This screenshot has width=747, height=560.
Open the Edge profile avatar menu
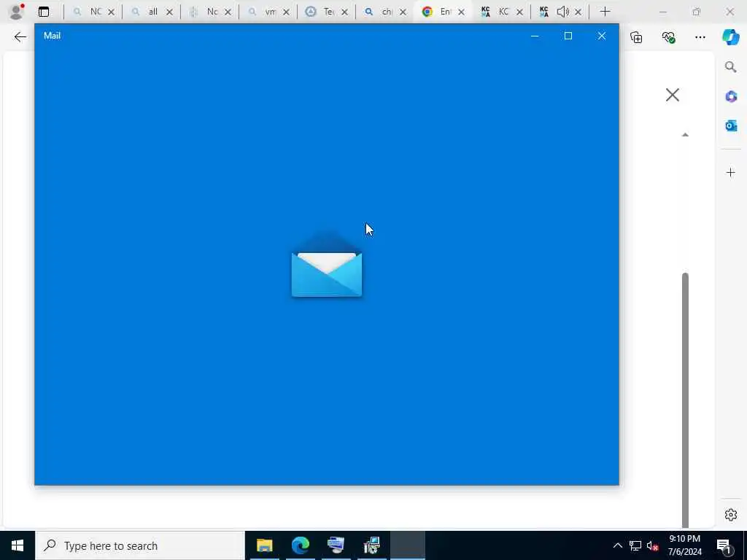pyautogui.click(x=16, y=12)
